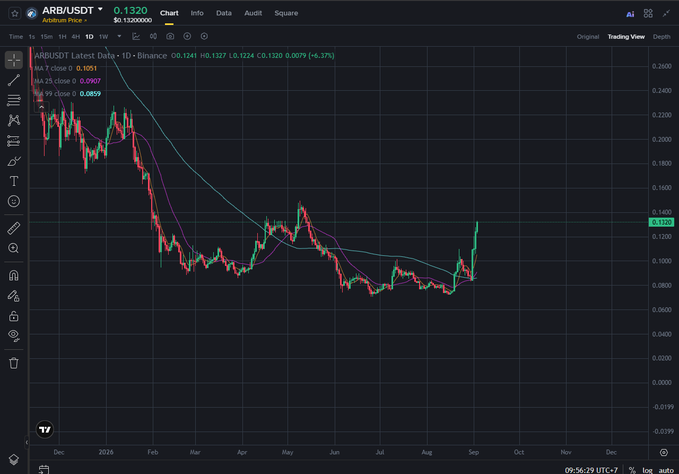Select the 15m interval
This screenshot has width=679, height=474.
point(46,37)
